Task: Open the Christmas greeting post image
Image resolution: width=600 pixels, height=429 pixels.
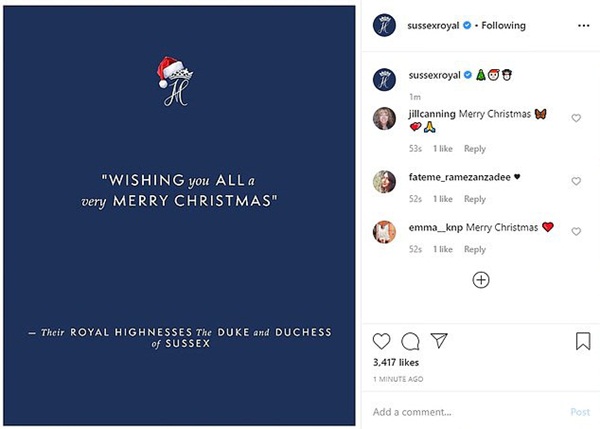Action: 179,214
